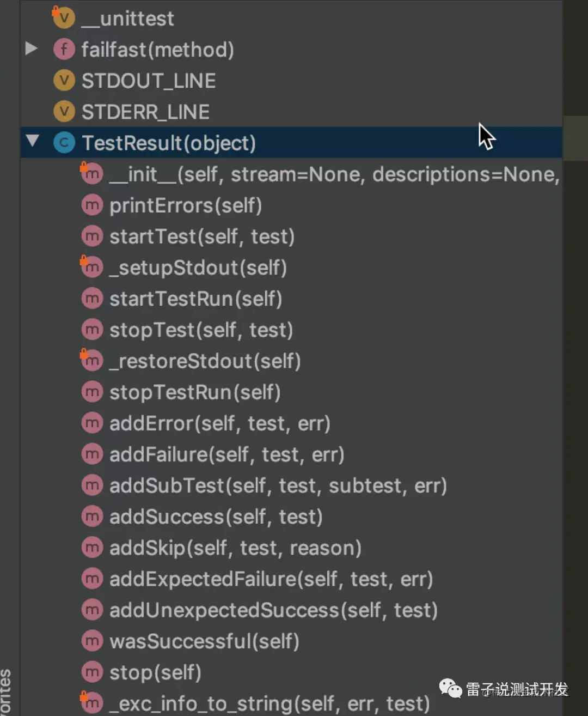Click the variable icon beside STDERR_LINE
588x716 pixels.
coord(64,112)
